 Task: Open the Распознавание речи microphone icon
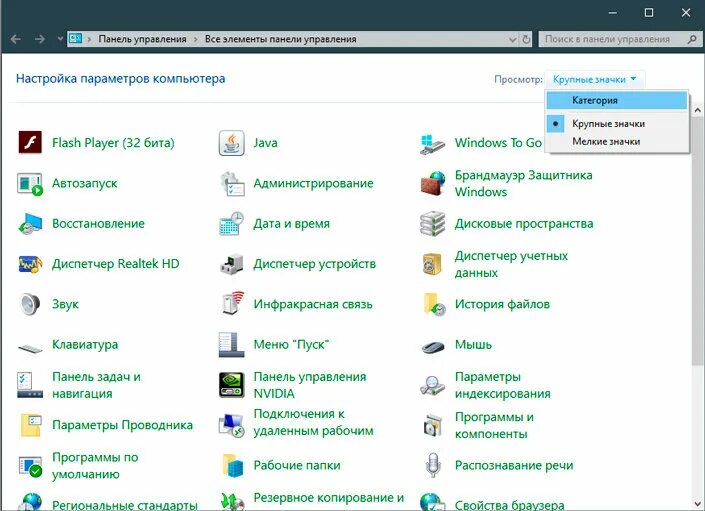pyautogui.click(x=433, y=465)
